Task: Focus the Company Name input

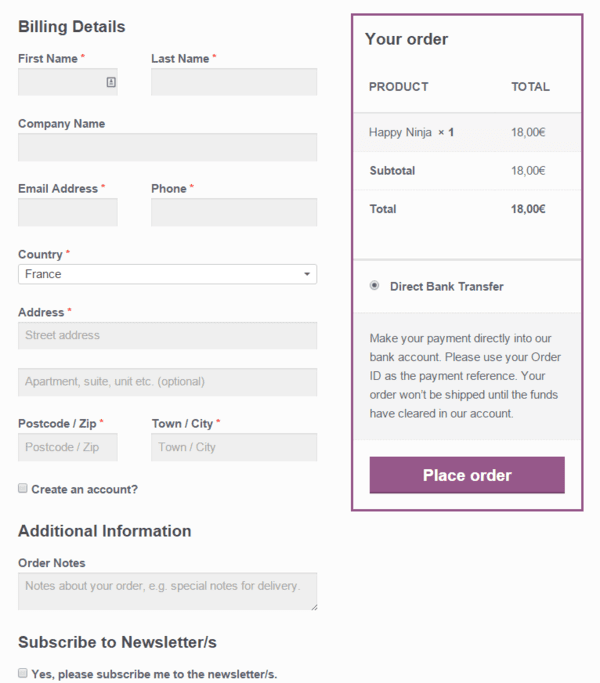Action: click(x=167, y=147)
